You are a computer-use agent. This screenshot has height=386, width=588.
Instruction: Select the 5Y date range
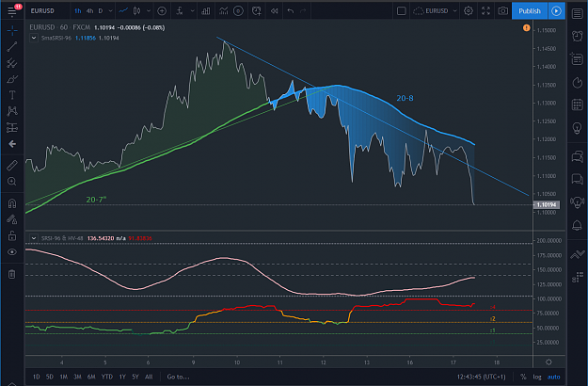(135, 377)
